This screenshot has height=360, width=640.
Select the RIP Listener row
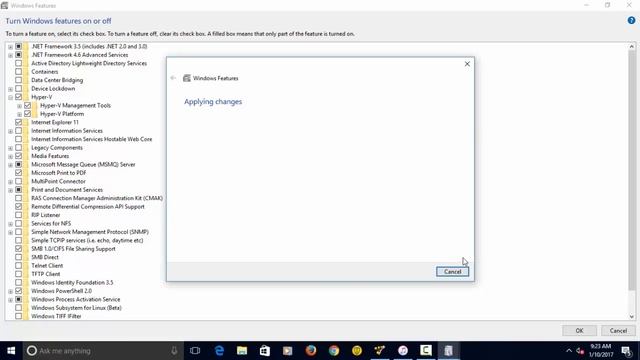tap(45, 215)
